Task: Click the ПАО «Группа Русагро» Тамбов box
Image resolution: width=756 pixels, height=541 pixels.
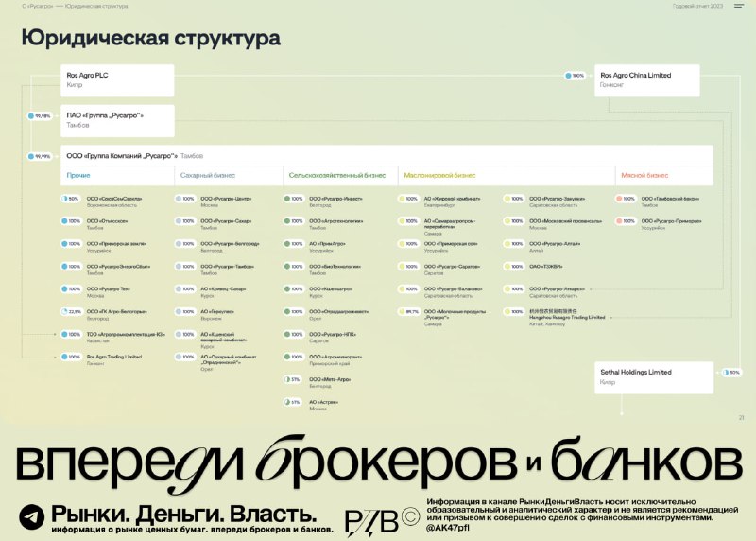Action: click(117, 121)
